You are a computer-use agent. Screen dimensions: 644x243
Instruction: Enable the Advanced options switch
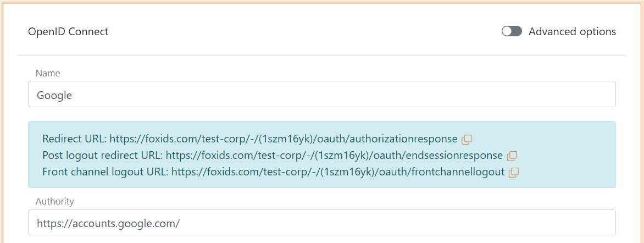pyautogui.click(x=512, y=31)
